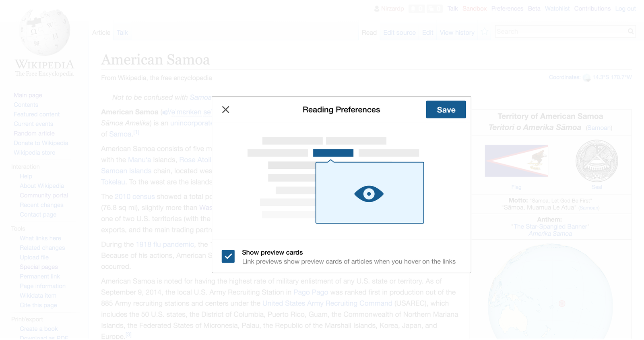Save the reading preferences
This screenshot has height=340, width=644.
point(446,110)
